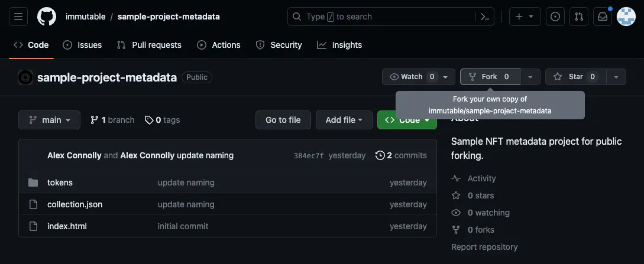Click the initial commit message for index.html
This screenshot has width=644, height=264.
183,226
